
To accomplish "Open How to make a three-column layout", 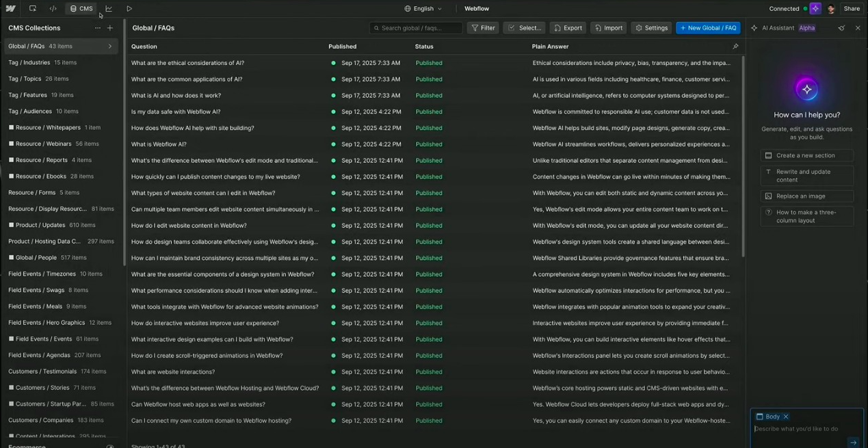I will coord(806,216).
